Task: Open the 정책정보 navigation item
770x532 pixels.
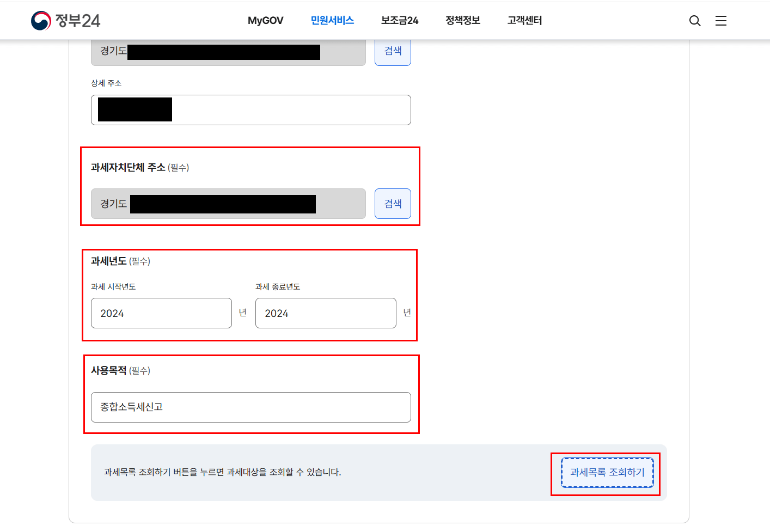Action: click(x=462, y=20)
